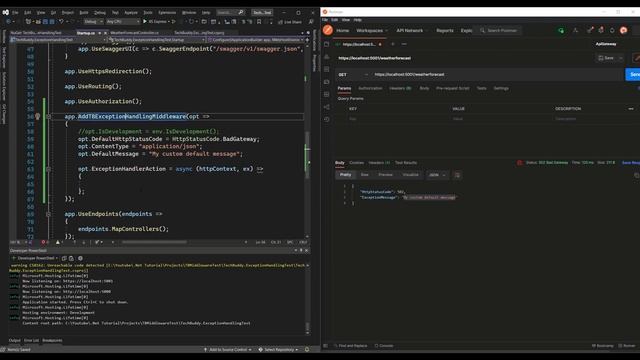Screen dimensions: 640x360
Task: Switch to Pre-request Script tab
Action: (452, 88)
